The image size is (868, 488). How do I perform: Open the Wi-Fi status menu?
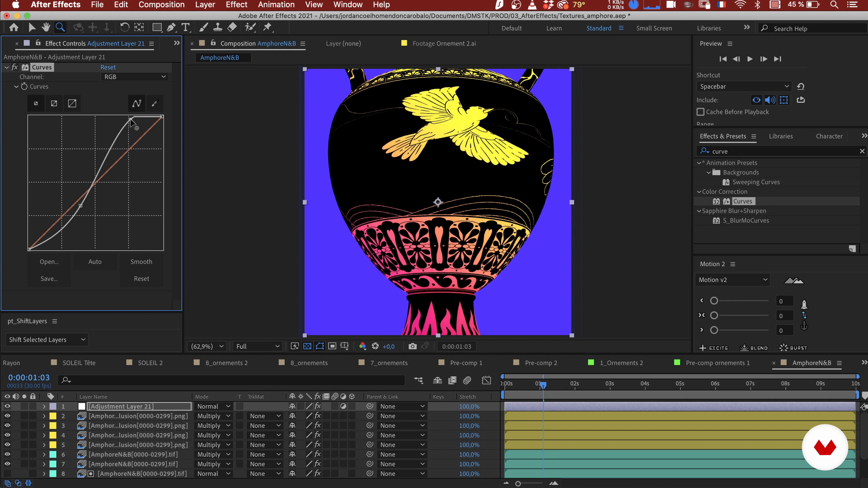click(740, 5)
